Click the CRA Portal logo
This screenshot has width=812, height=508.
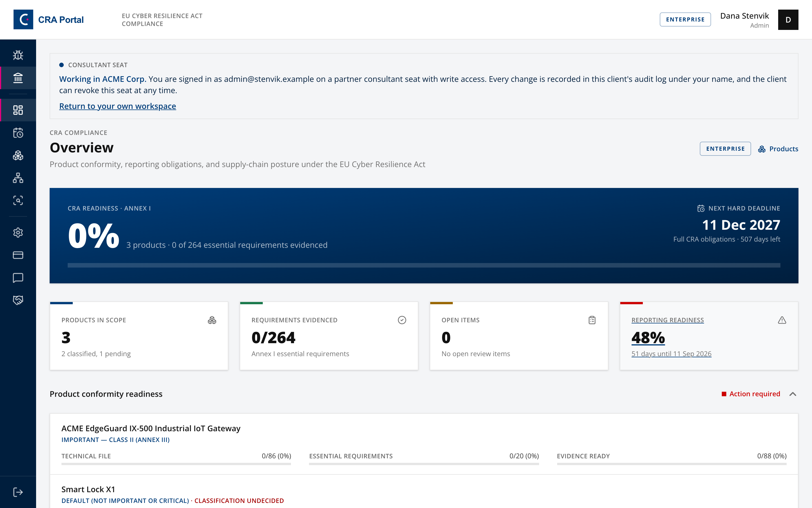48,19
